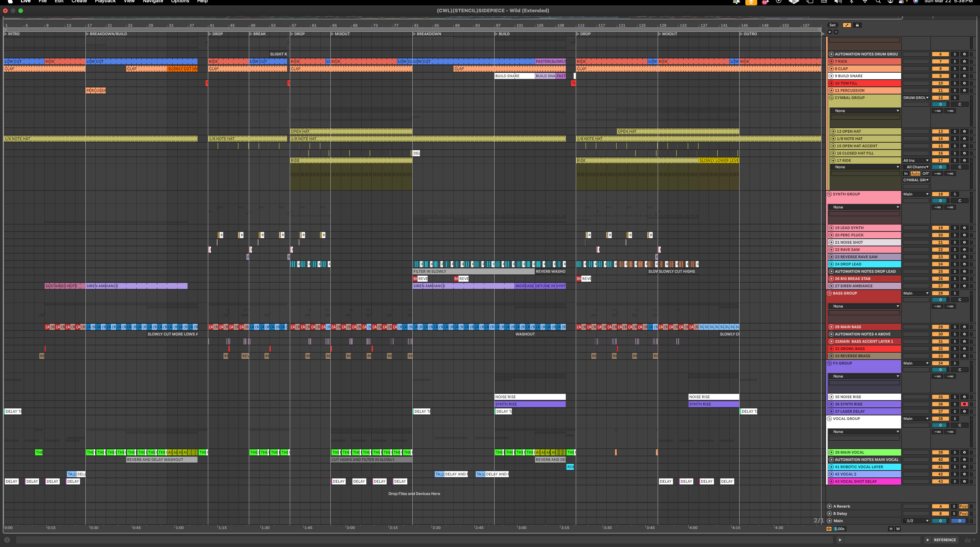Collapse the SYNTH GROUP fold button
This screenshot has height=547, width=980.
coord(830,194)
